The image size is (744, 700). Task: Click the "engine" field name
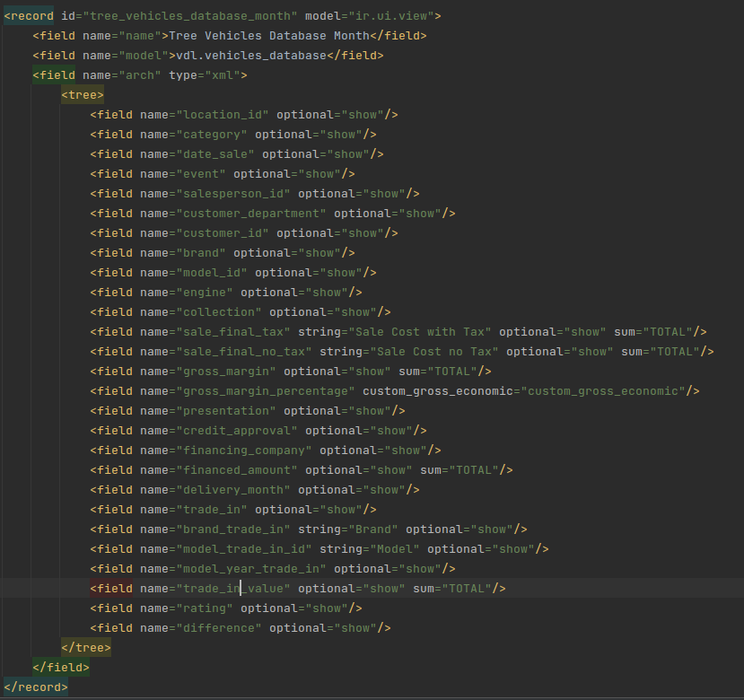tap(205, 293)
